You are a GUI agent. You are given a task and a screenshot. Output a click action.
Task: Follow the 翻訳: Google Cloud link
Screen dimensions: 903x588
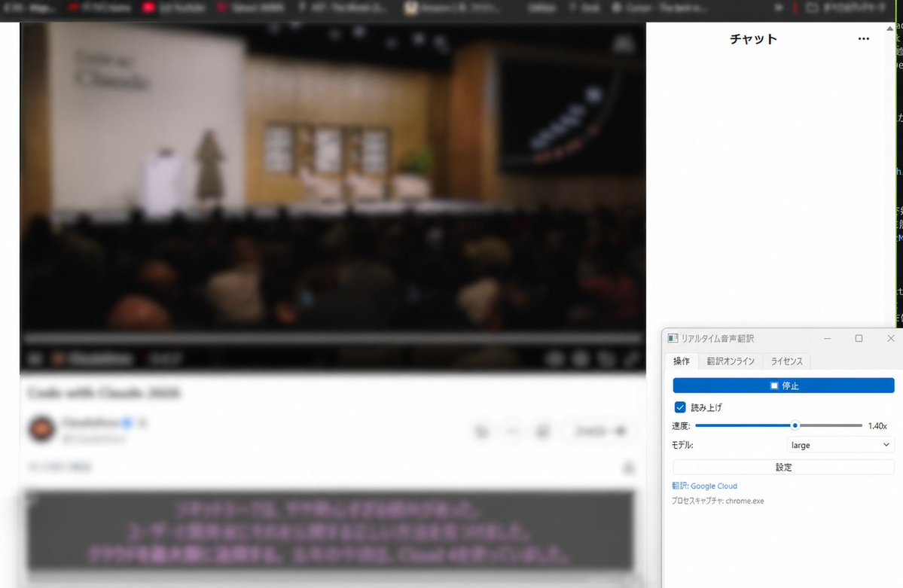tap(704, 486)
